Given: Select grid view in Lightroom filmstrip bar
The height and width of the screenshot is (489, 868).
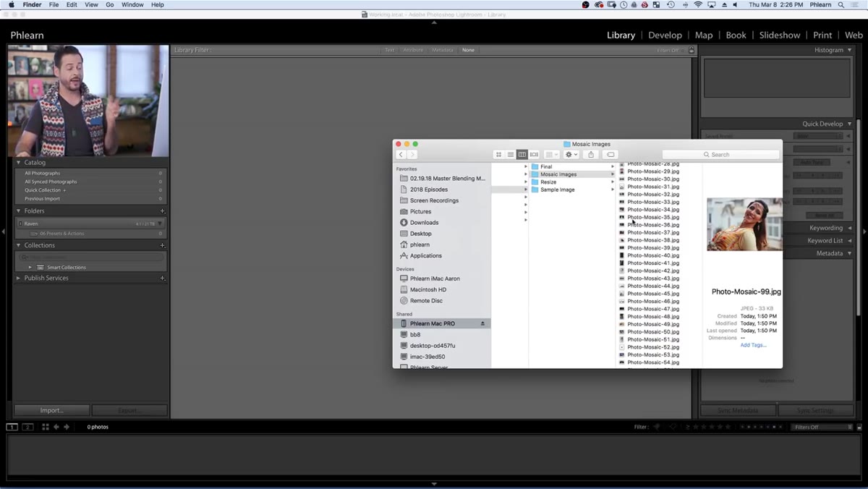Looking at the screenshot, I should click(45, 427).
